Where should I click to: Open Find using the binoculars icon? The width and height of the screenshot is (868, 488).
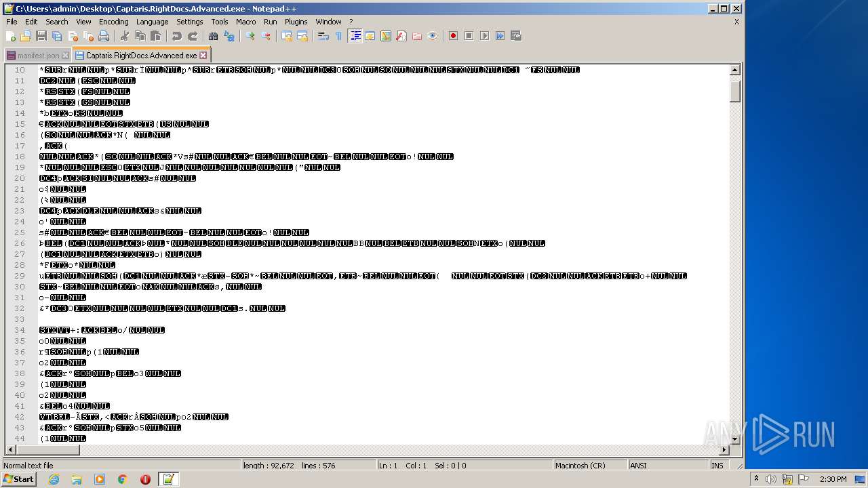pos(213,36)
